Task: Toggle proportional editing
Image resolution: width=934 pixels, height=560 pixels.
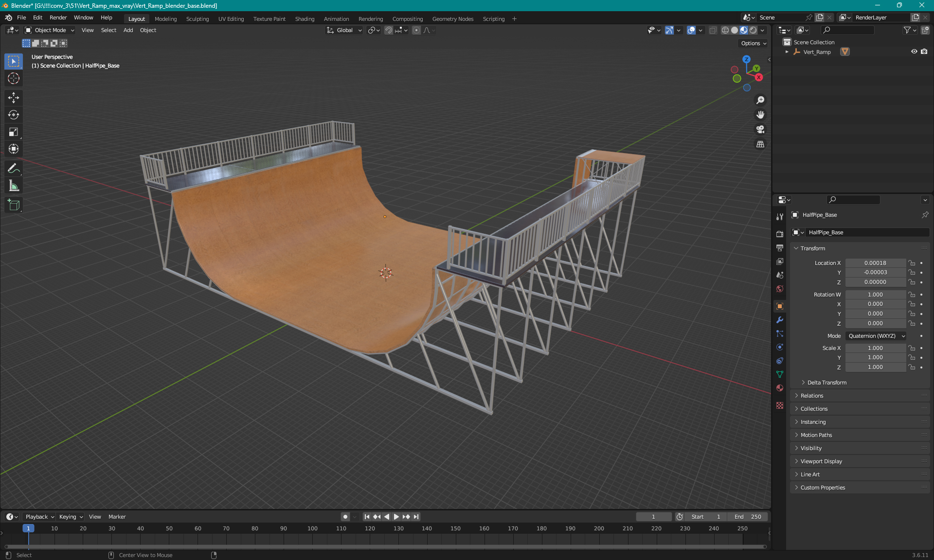Action: pyautogui.click(x=416, y=30)
